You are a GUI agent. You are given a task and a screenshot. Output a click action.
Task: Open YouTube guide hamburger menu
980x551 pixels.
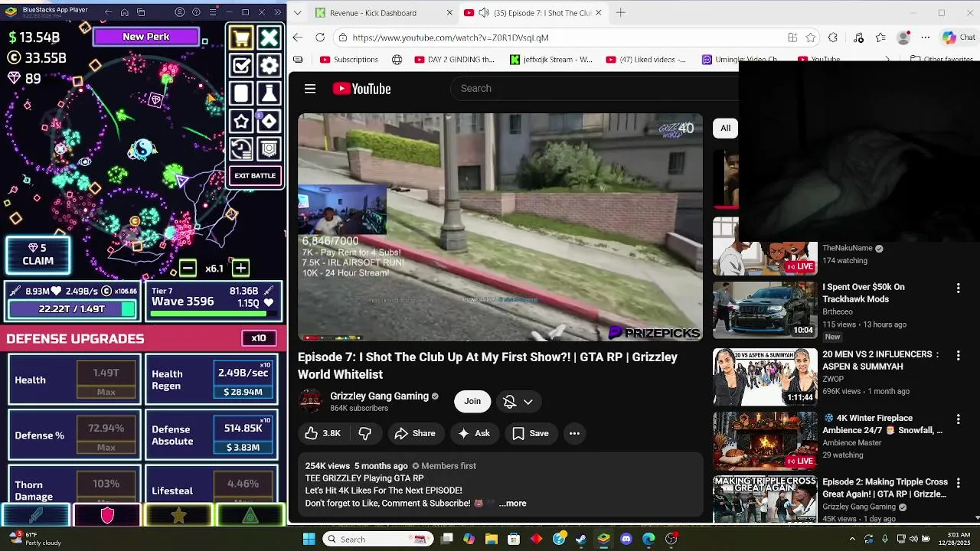310,89
